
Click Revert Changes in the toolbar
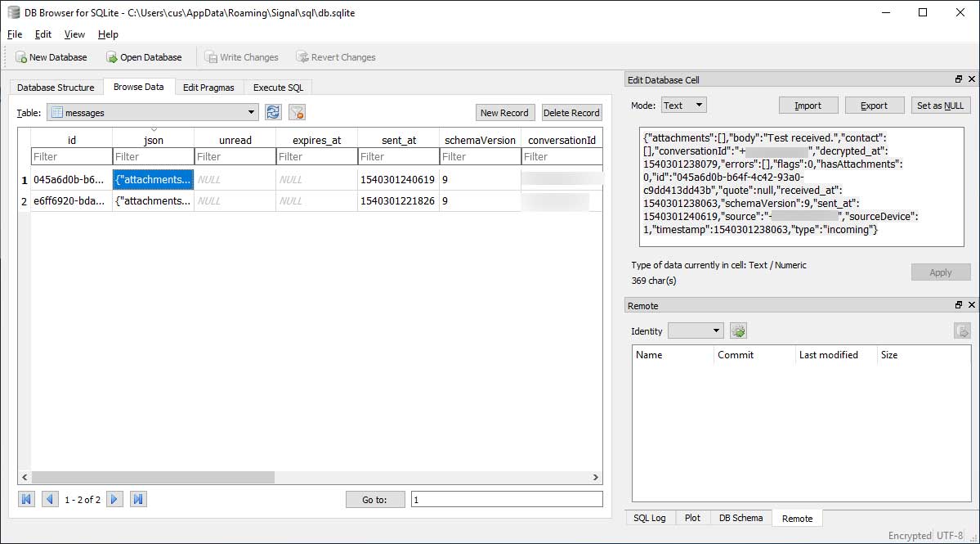[x=336, y=57]
